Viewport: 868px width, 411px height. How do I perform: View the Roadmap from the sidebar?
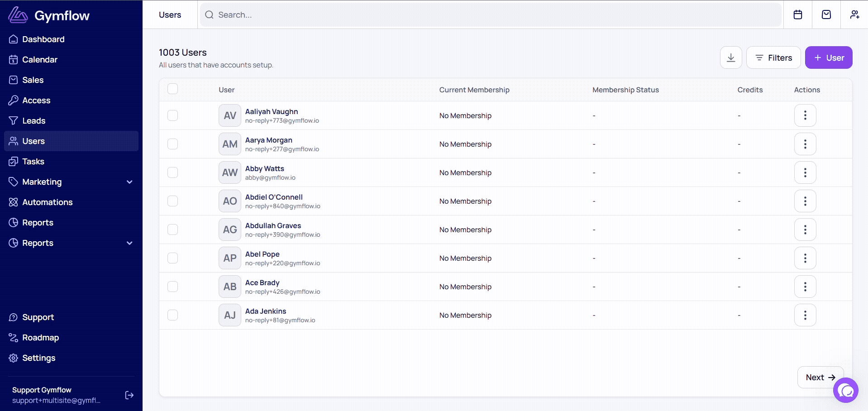[71, 338]
